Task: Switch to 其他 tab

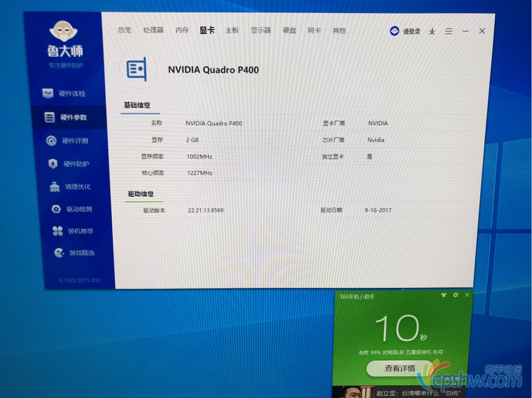Action: tap(339, 31)
